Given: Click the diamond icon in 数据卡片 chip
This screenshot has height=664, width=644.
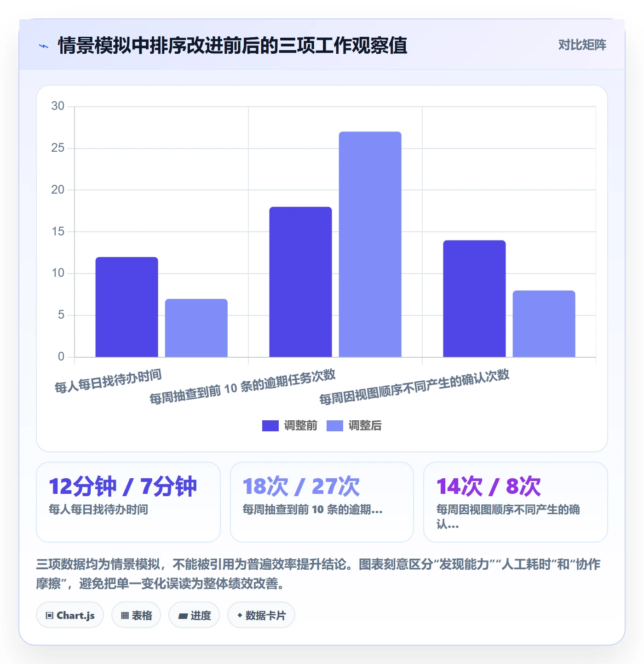Looking at the screenshot, I should (240, 615).
